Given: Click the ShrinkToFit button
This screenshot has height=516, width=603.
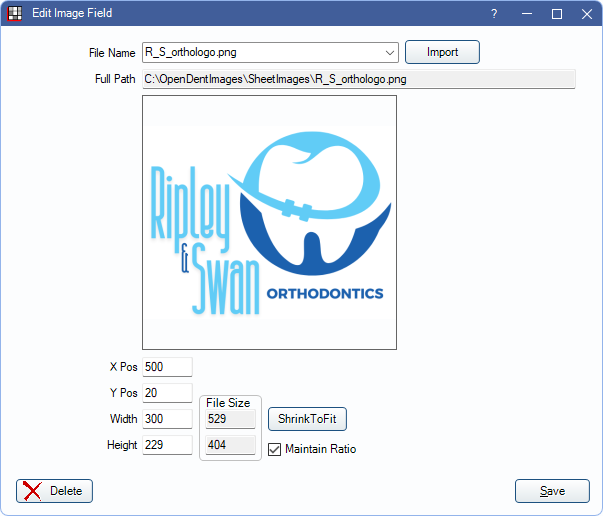Looking at the screenshot, I should tap(307, 419).
